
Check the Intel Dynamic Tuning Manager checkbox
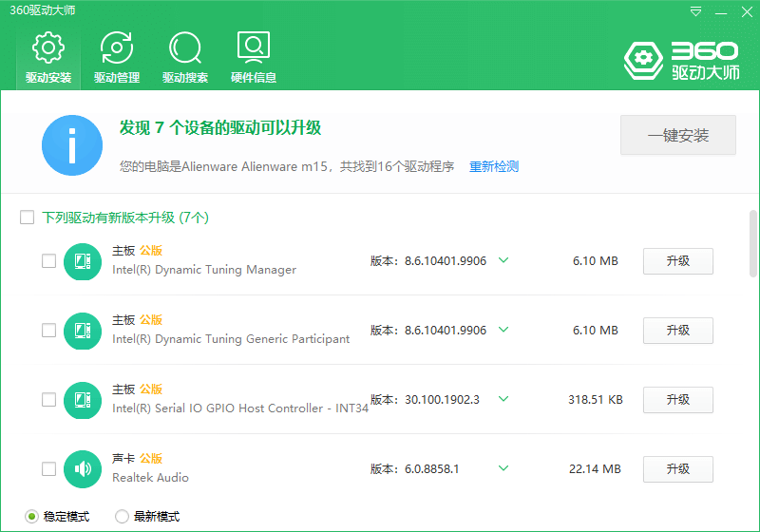click(x=49, y=261)
